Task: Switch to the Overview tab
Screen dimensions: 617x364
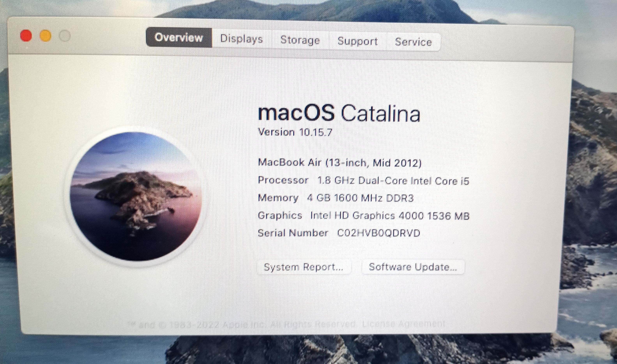Action: 179,38
